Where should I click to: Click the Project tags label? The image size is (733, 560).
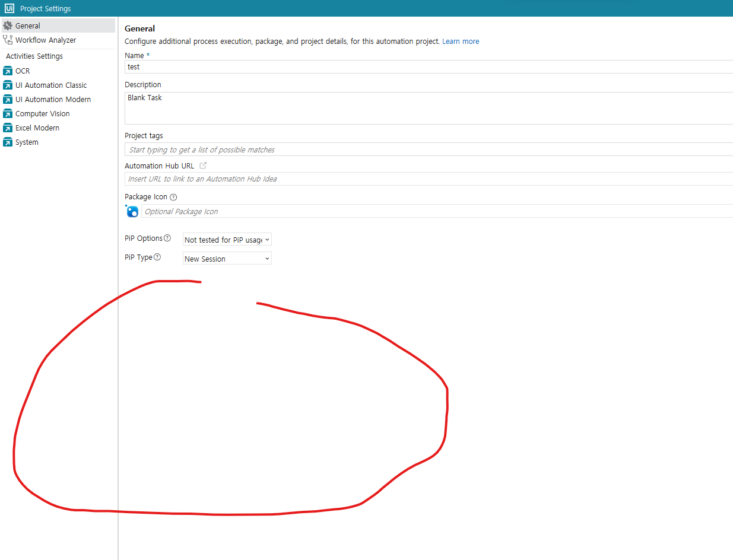pyautogui.click(x=144, y=136)
